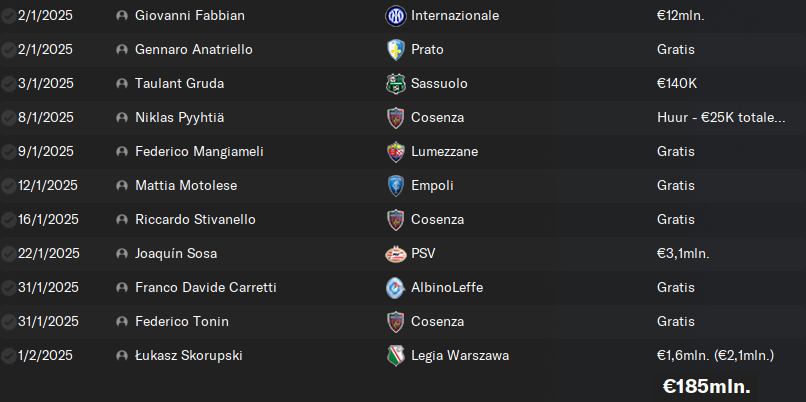Screen dimensions: 806x402
Task: Click the Empoli club crest
Action: 396,186
